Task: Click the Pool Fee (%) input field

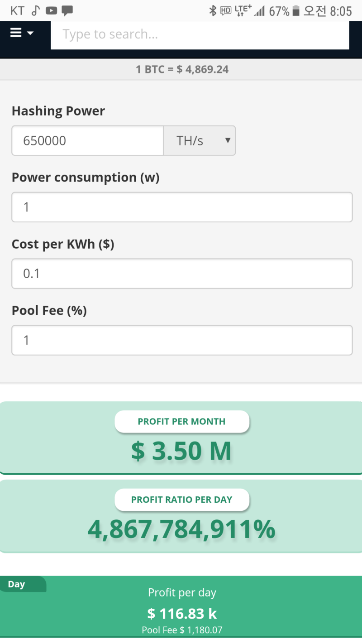Action: 182,340
